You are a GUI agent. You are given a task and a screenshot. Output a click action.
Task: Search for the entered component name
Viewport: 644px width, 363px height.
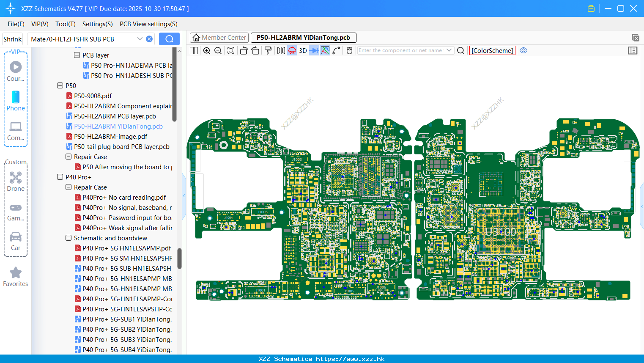coord(461,50)
